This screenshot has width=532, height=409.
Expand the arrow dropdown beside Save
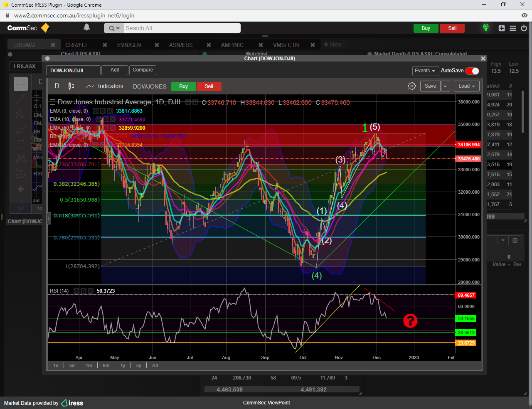click(445, 86)
